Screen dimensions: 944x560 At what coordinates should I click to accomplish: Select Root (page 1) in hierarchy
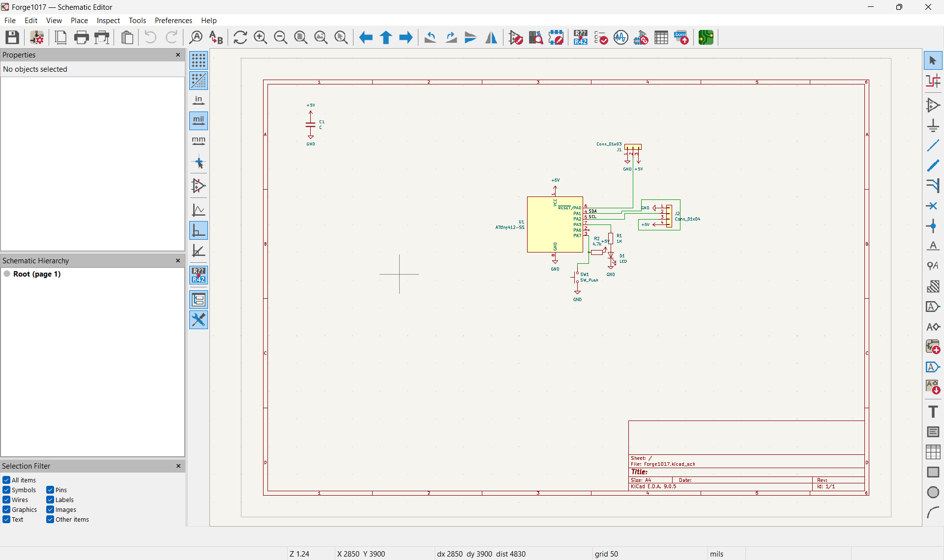pyautogui.click(x=37, y=274)
